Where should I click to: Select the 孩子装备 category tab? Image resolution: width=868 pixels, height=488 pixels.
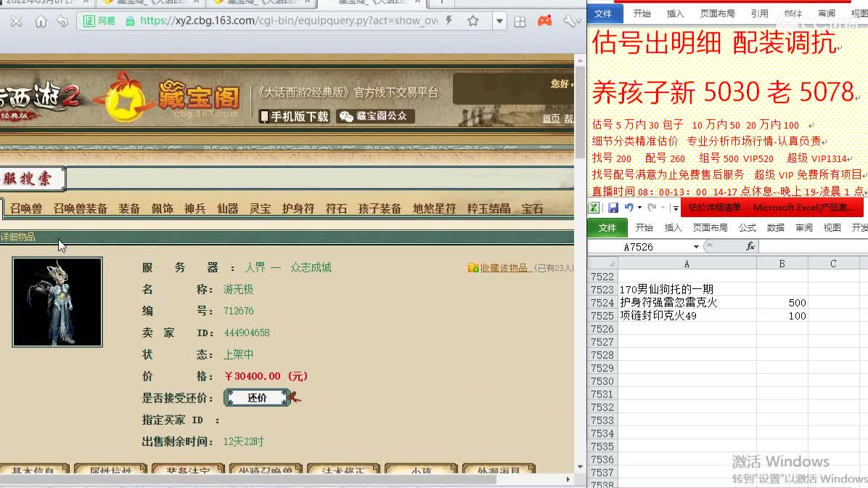[379, 209]
